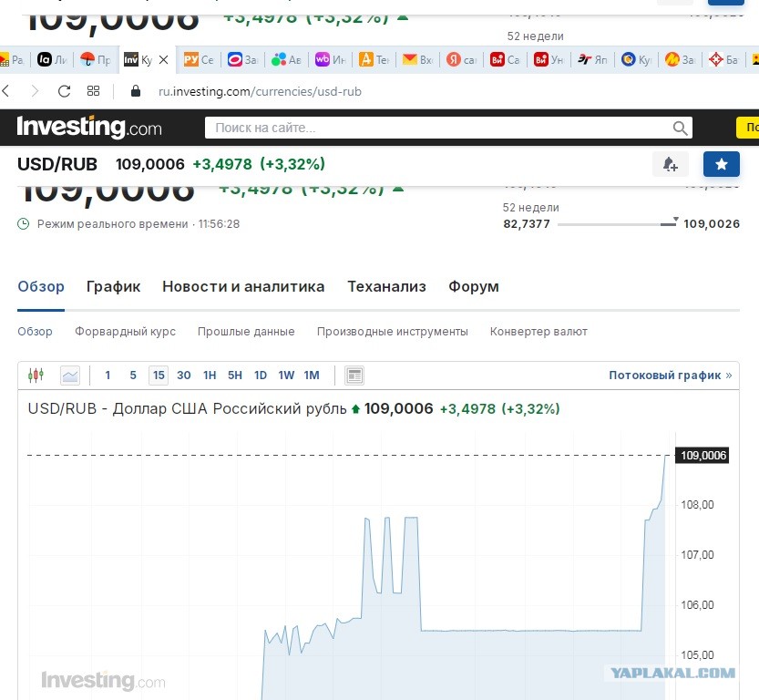Switch chart to candlestick view

[36, 376]
